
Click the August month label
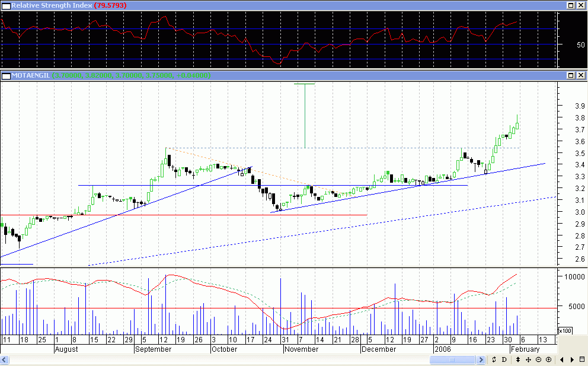[x=66, y=349]
